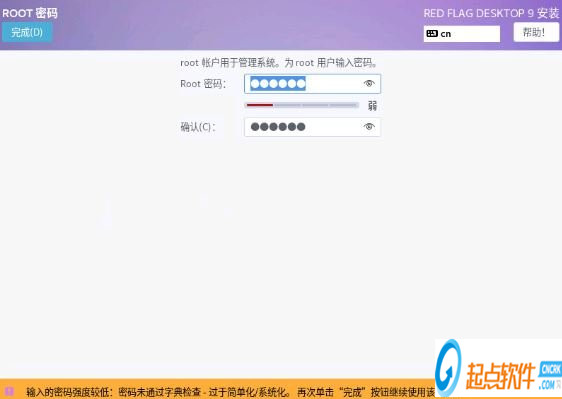Click the Root 密码: label
Screen dimensions: 562x399
(203, 84)
